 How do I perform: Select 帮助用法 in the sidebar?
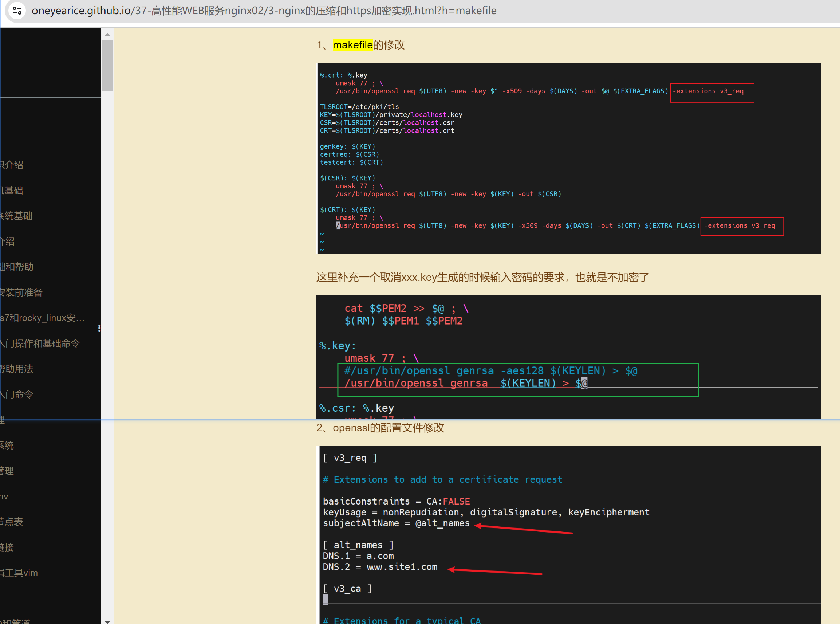[17, 369]
